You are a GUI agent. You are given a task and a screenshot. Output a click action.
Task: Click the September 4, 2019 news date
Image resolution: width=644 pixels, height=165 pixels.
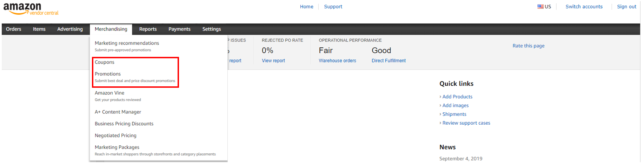[x=461, y=159]
